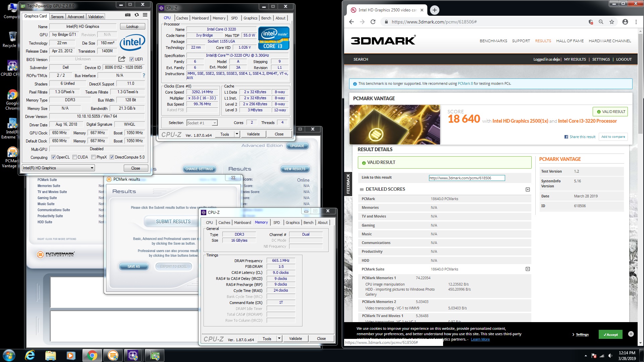The image size is (644, 362).
Task: Dismiss cookie banner with X icon
Action: coord(631,334)
